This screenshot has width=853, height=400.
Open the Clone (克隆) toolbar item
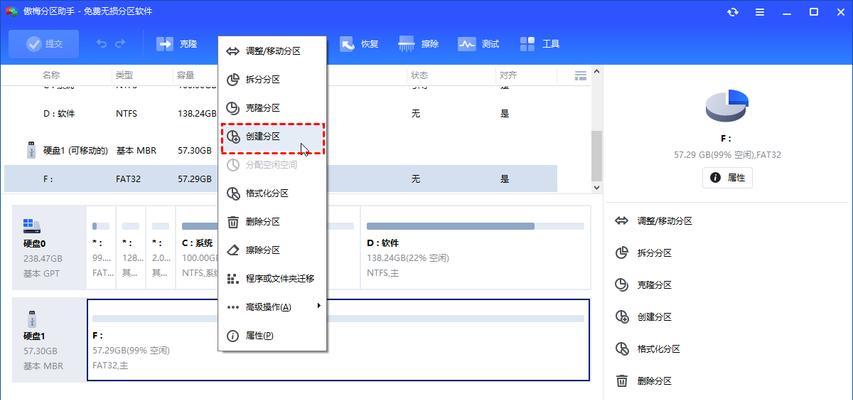pos(177,44)
